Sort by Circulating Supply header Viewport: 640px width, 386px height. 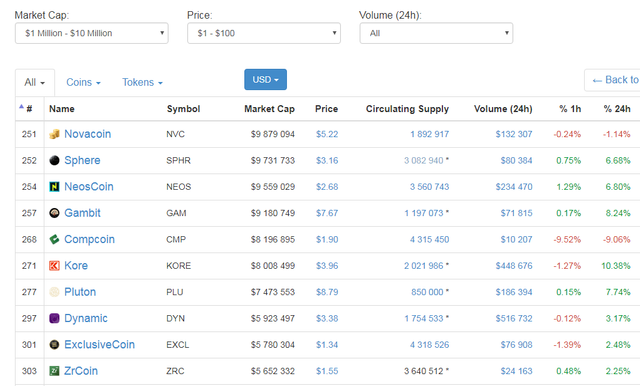click(x=407, y=109)
